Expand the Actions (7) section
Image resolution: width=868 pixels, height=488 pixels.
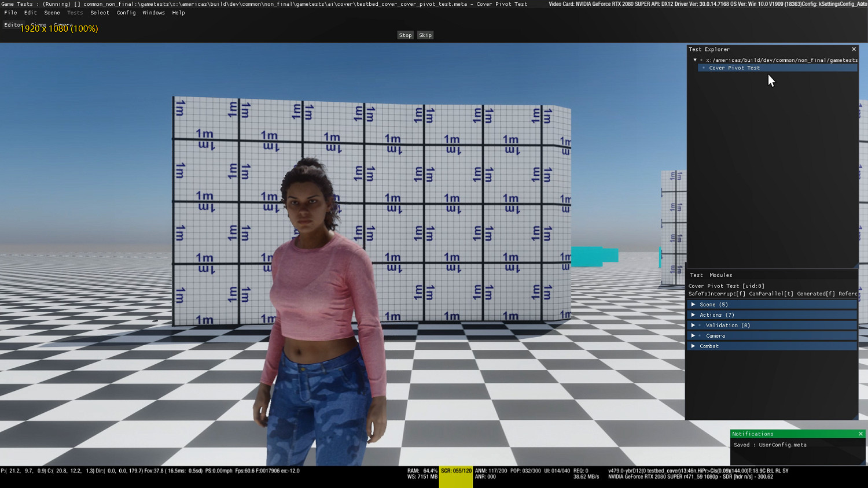(693, 315)
